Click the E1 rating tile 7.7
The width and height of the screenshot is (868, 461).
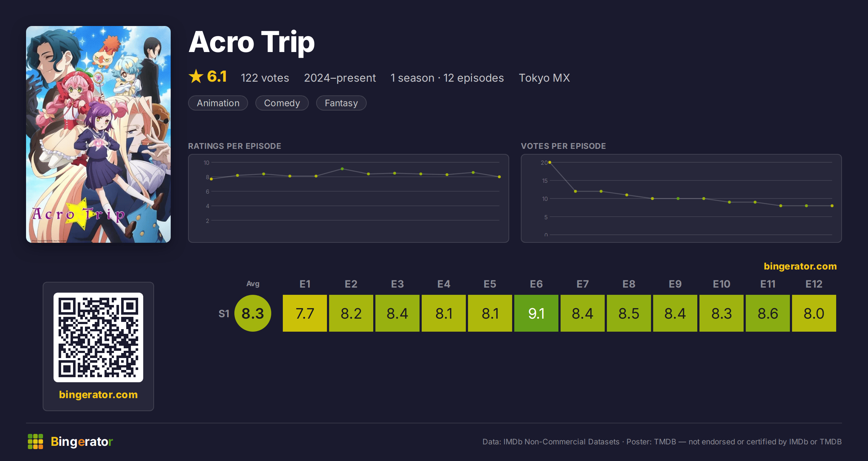[x=305, y=313]
